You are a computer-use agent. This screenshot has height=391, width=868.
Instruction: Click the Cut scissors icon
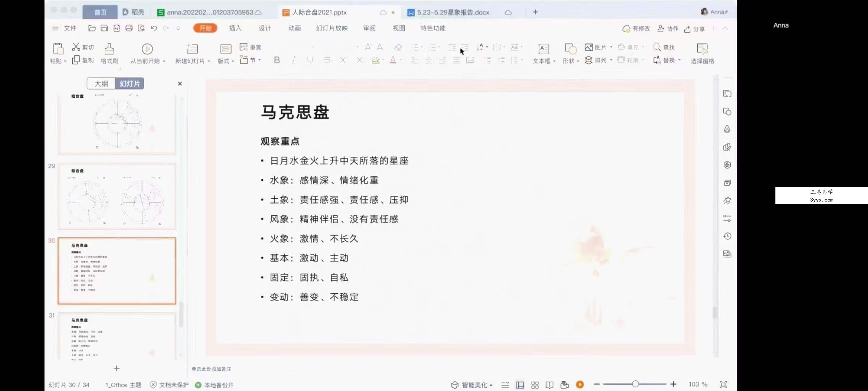76,47
